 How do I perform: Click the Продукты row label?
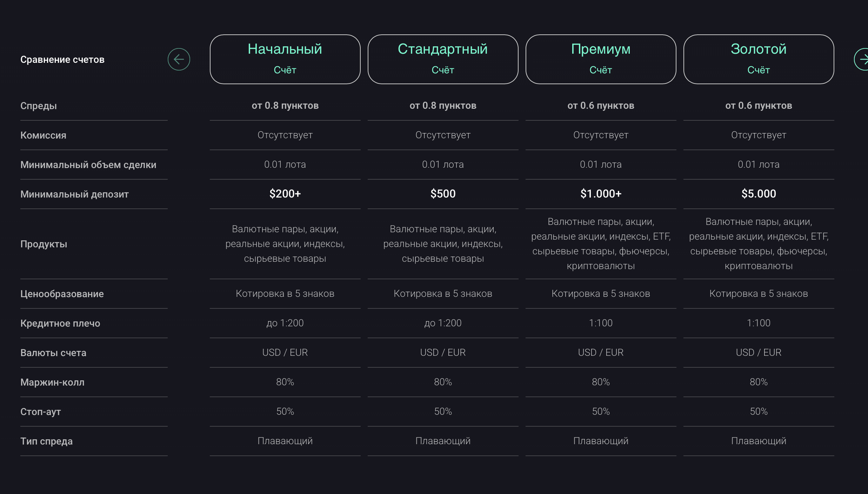pyautogui.click(x=44, y=244)
